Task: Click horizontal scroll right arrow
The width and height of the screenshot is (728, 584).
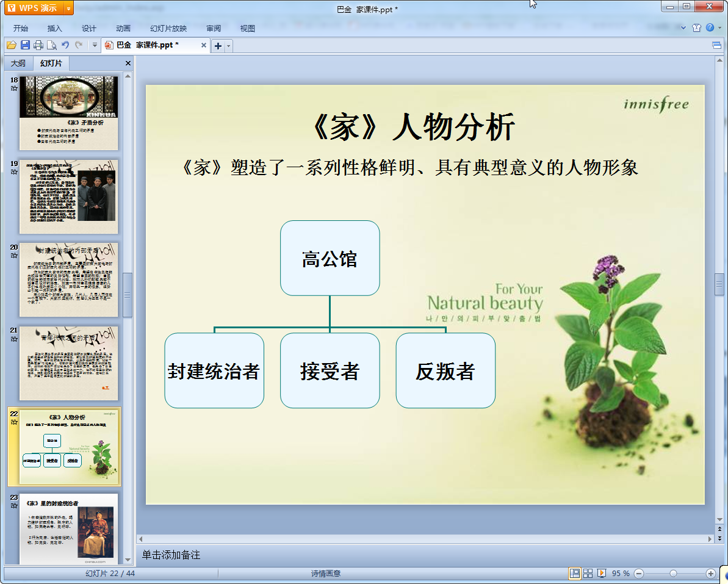Action: [x=710, y=539]
